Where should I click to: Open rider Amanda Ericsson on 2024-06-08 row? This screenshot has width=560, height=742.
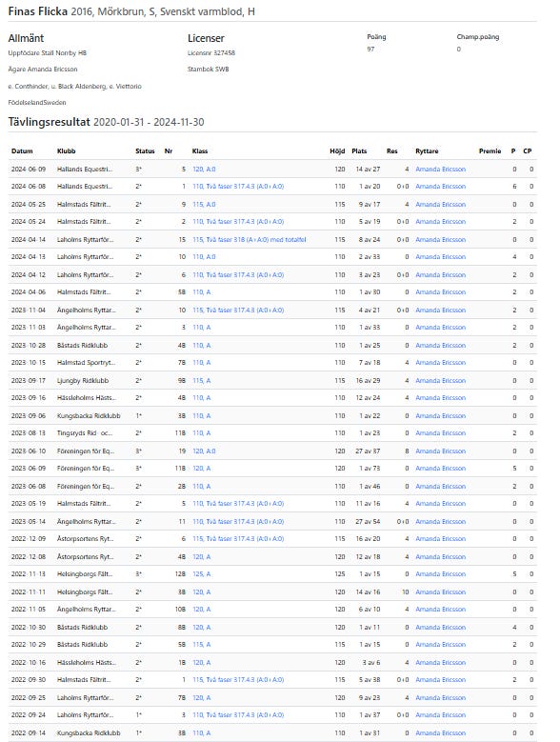click(440, 187)
